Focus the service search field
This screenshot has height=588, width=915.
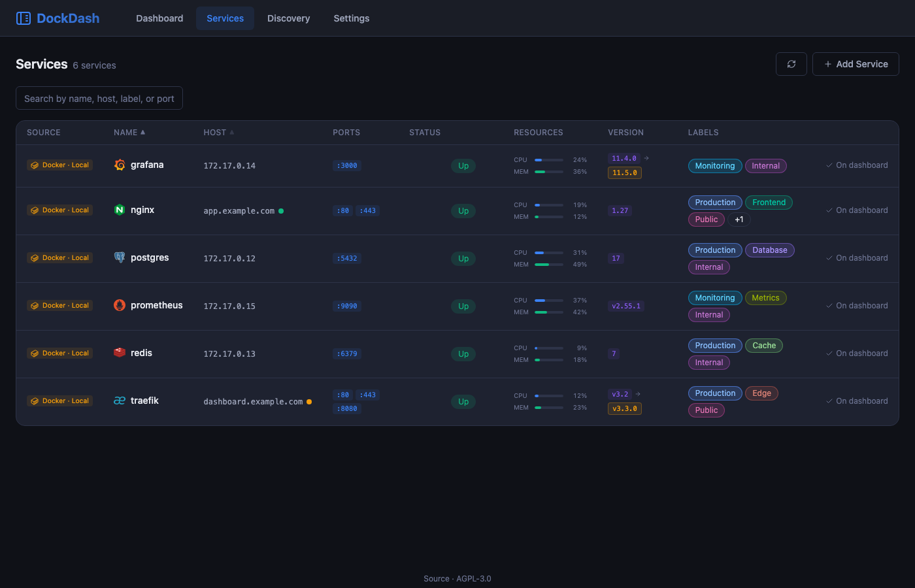[x=99, y=98]
